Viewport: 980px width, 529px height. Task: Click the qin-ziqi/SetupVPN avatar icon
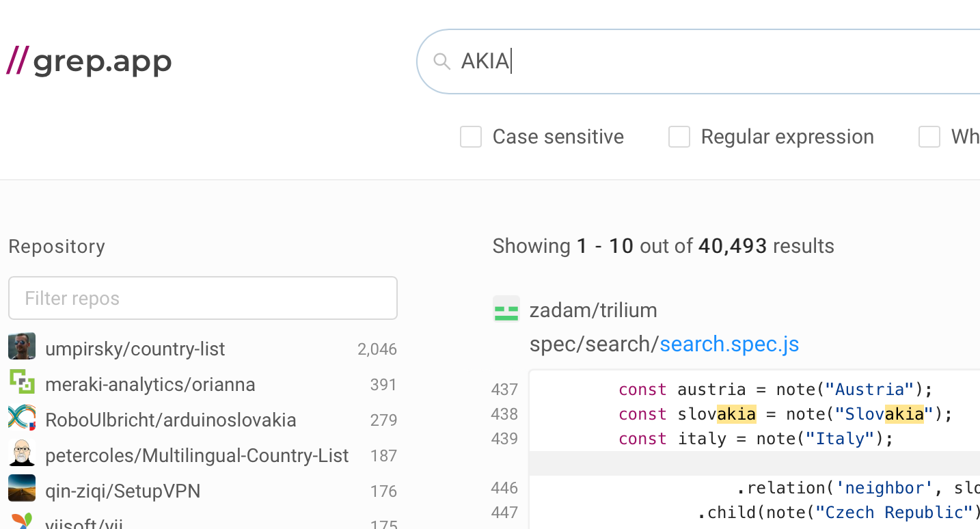[x=22, y=489]
